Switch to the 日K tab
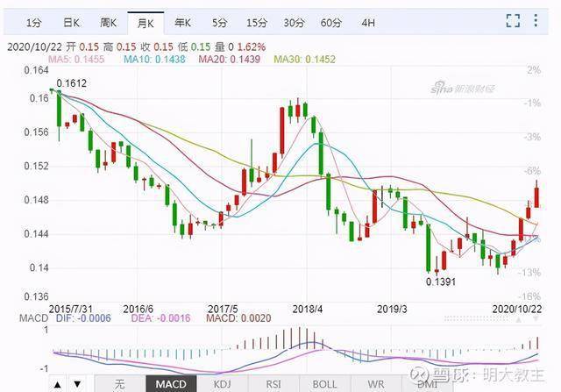561x392 pixels. [x=71, y=23]
